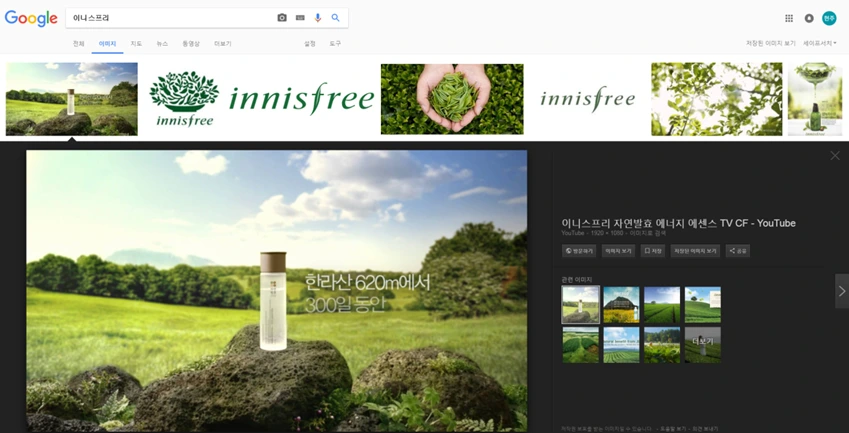The height and width of the screenshot is (433, 849).
Task: Select related image with blue sky text
Action: click(x=621, y=345)
